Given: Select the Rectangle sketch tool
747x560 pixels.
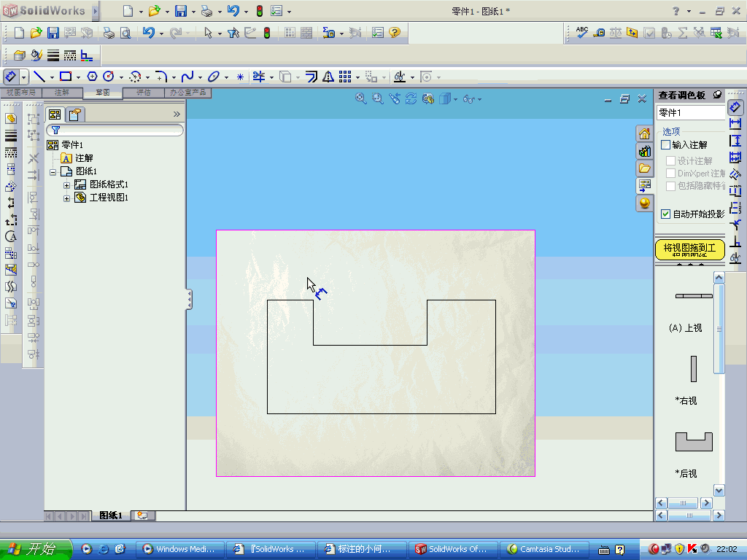Looking at the screenshot, I should click(x=65, y=77).
